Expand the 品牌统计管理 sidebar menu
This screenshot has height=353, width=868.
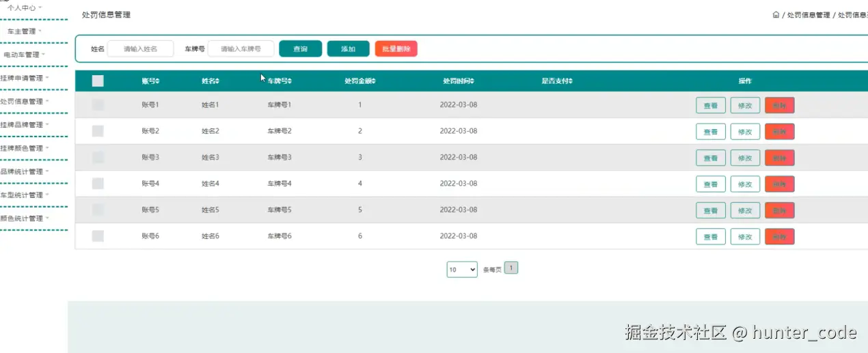[25, 172]
